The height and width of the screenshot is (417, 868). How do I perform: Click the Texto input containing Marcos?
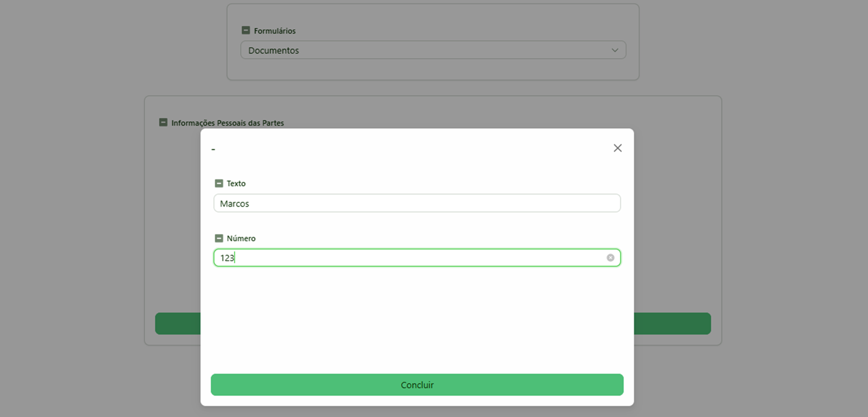(417, 203)
